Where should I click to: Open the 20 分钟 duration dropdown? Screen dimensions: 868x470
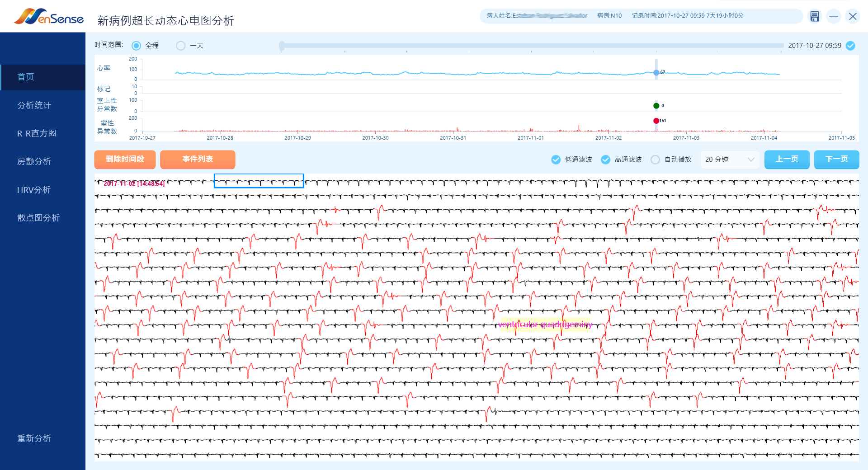click(x=730, y=160)
